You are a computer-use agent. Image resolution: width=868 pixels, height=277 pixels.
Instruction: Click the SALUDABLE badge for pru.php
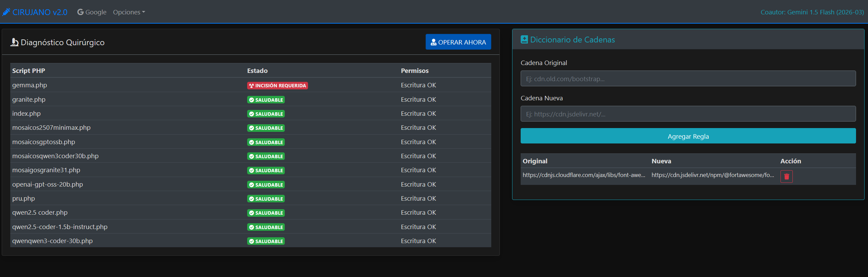(266, 199)
